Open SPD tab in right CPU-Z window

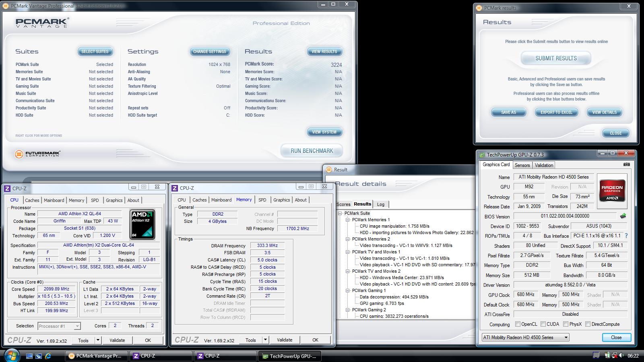(x=262, y=200)
